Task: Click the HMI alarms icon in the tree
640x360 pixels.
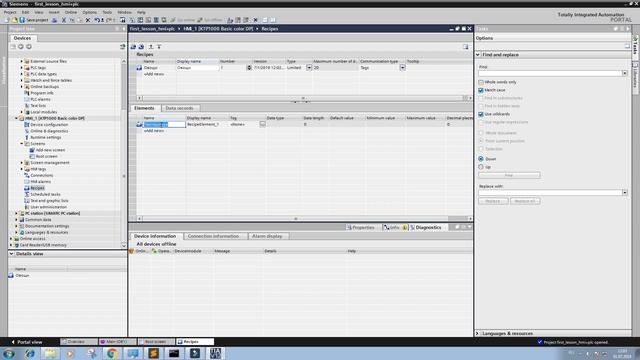Action: click(x=27, y=182)
